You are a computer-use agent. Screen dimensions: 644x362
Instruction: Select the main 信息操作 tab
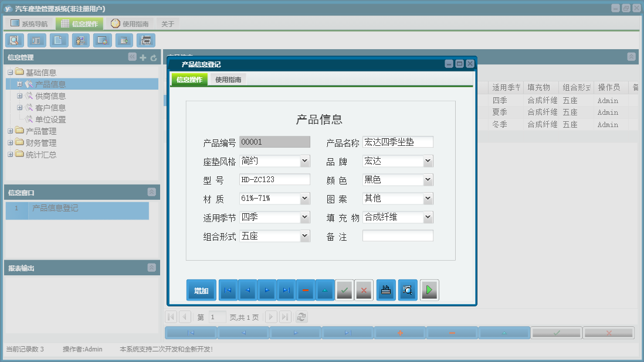pos(79,24)
